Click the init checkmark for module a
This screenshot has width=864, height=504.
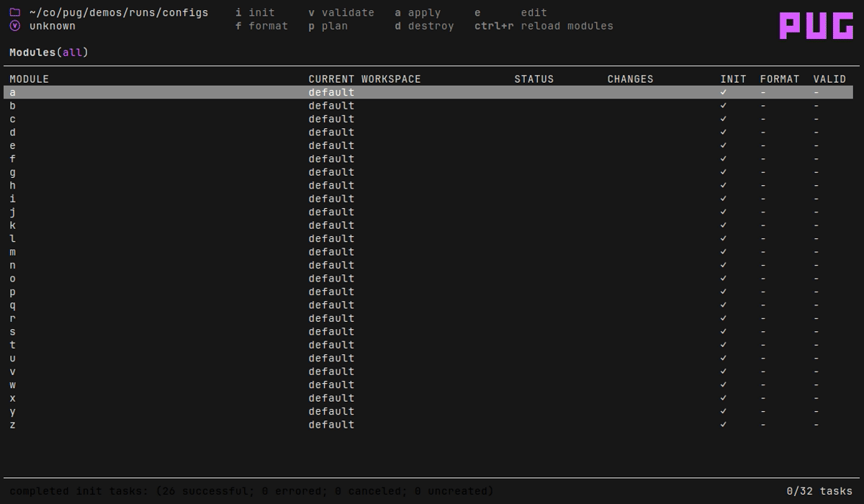(x=723, y=92)
